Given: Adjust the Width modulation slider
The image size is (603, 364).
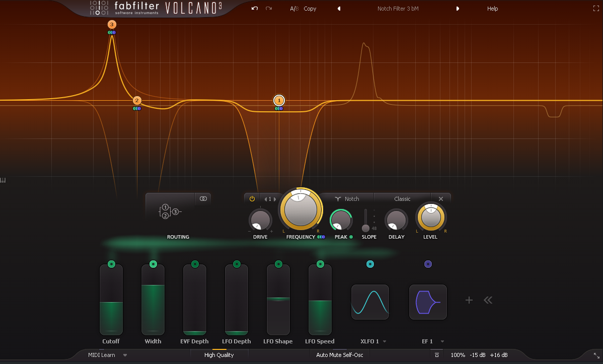Looking at the screenshot, I should (x=153, y=300).
